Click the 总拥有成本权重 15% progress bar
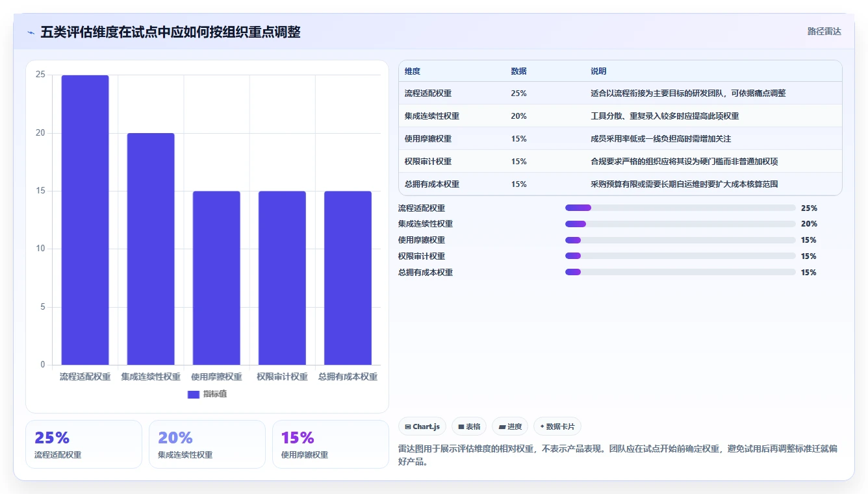The width and height of the screenshot is (868, 494). pyautogui.click(x=680, y=273)
